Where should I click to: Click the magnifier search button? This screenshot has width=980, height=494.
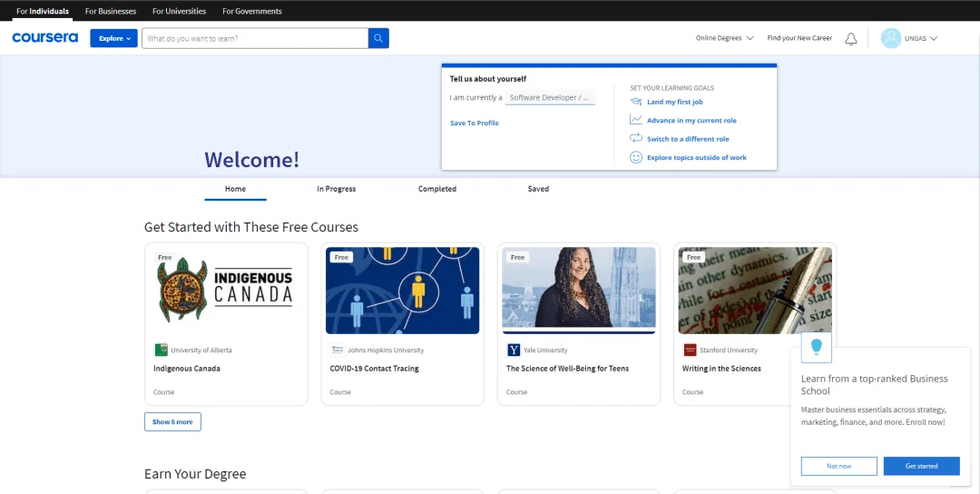tap(378, 38)
